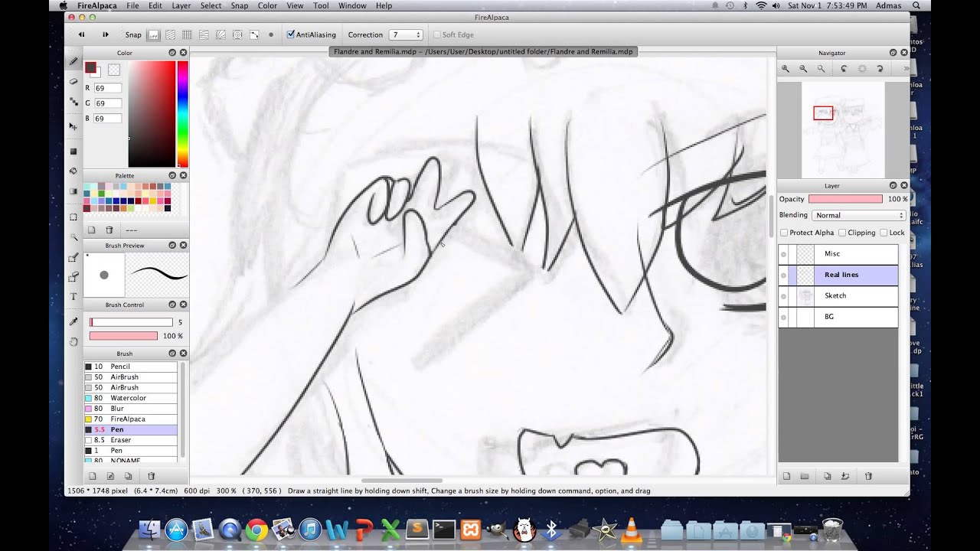Enable layer Lock checkbox
Image resolution: width=980 pixels, height=551 pixels.
tap(884, 233)
